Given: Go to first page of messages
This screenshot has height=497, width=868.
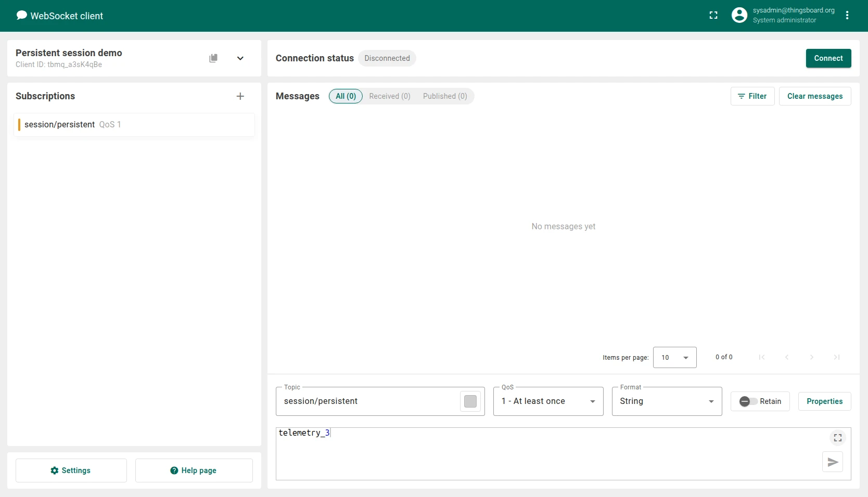Looking at the screenshot, I should (x=762, y=357).
